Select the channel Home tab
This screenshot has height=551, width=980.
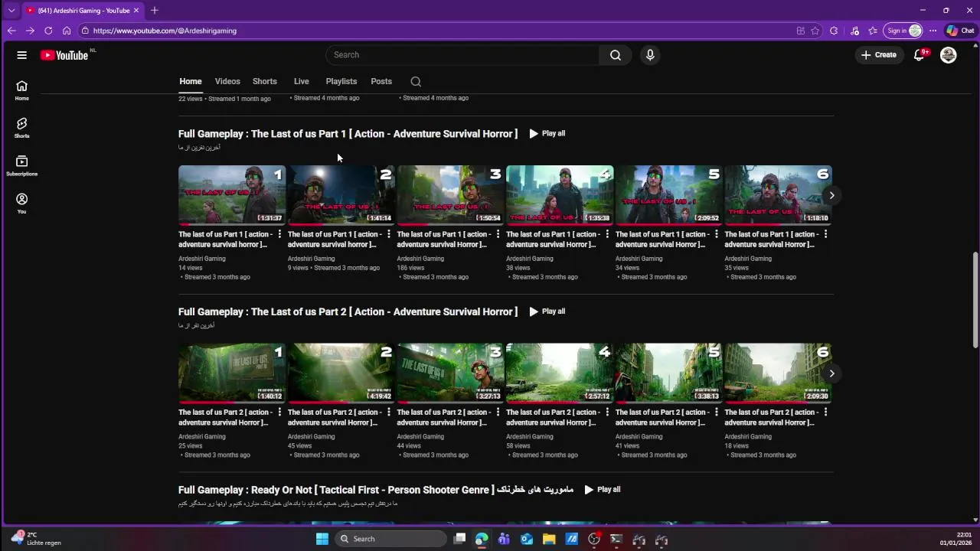click(x=191, y=81)
